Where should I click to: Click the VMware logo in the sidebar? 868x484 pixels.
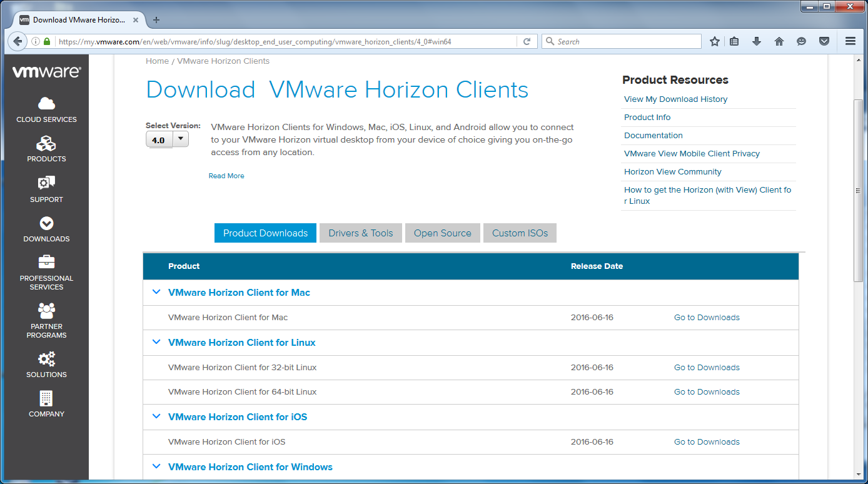pyautogui.click(x=46, y=72)
